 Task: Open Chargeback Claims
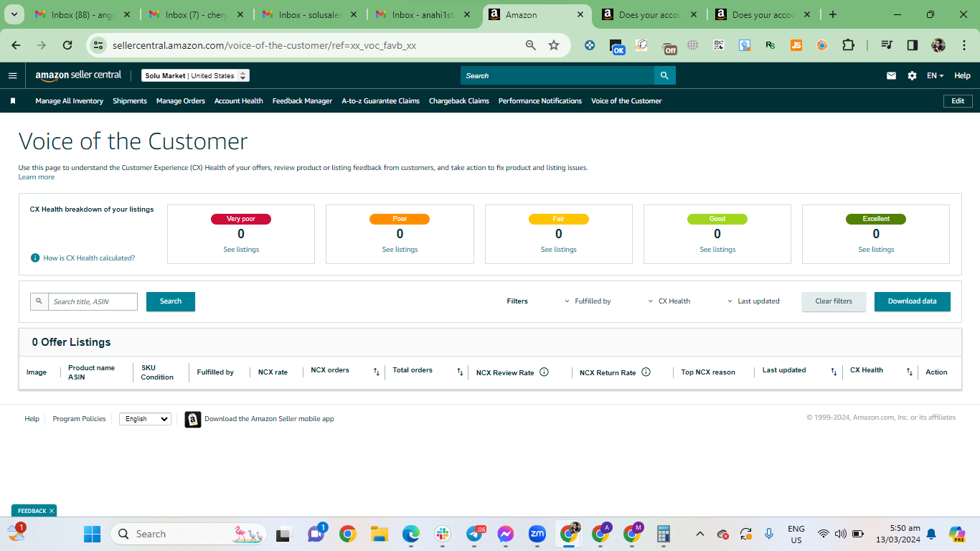point(459,101)
